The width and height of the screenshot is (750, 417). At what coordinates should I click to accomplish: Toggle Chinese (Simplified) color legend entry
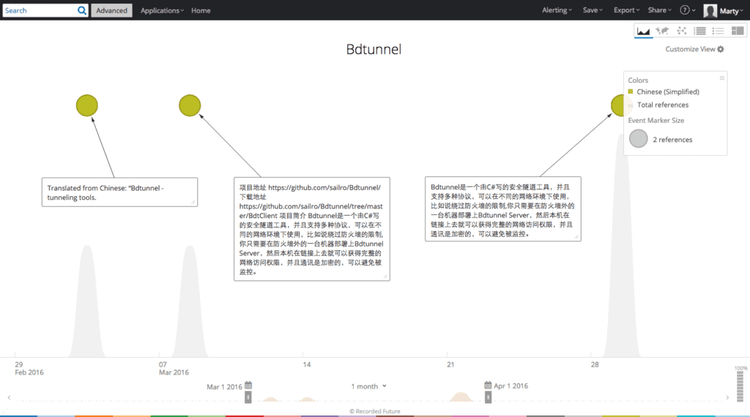click(x=665, y=92)
